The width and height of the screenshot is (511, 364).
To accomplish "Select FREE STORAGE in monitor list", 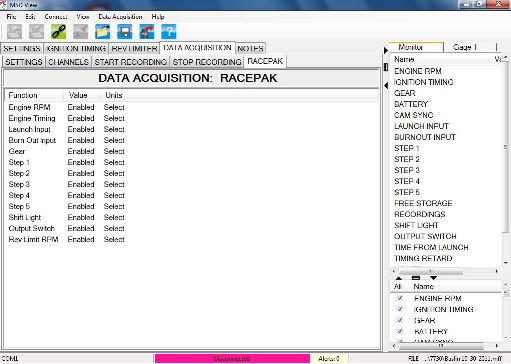I will pyautogui.click(x=423, y=203).
